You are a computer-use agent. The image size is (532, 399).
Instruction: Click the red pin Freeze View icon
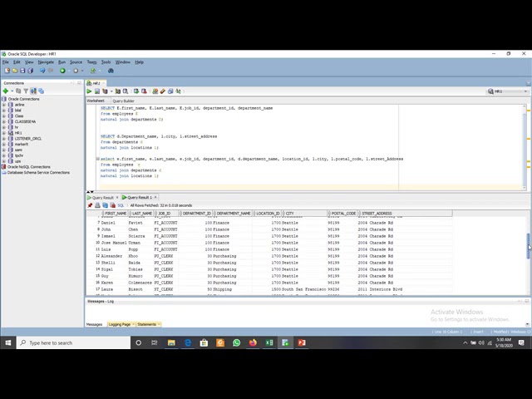[x=90, y=205]
